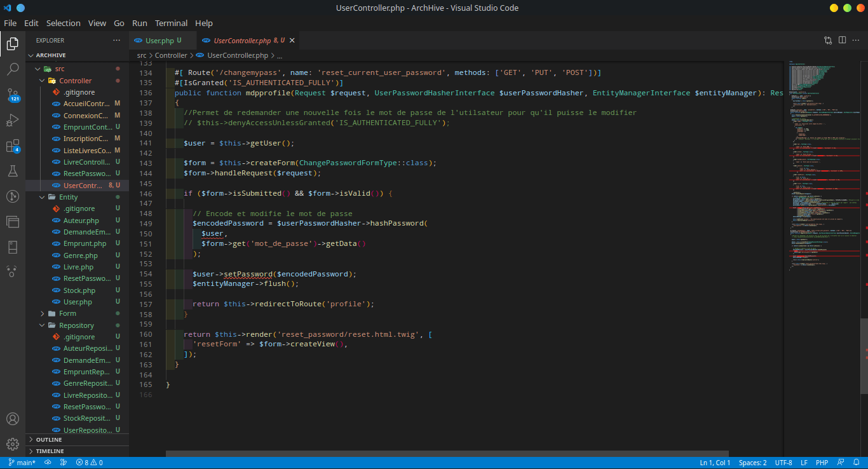
Task: Click the horizontal scrollbar of the editor
Action: point(445,454)
